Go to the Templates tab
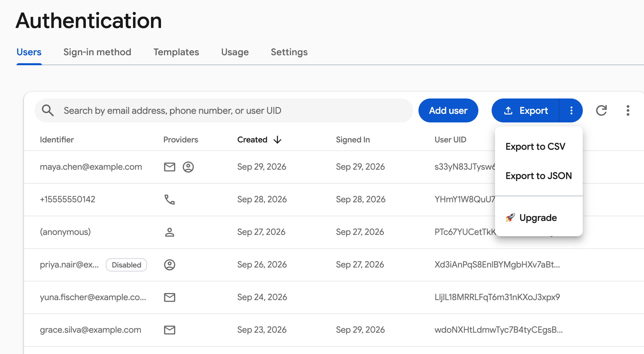Viewport: 644px width, 354px height. tap(176, 52)
